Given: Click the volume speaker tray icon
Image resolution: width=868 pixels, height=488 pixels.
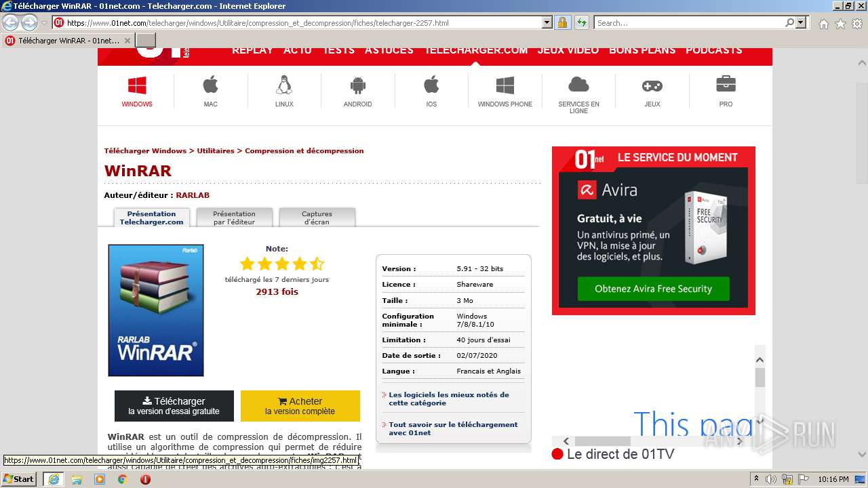Looking at the screenshot, I should (x=770, y=479).
